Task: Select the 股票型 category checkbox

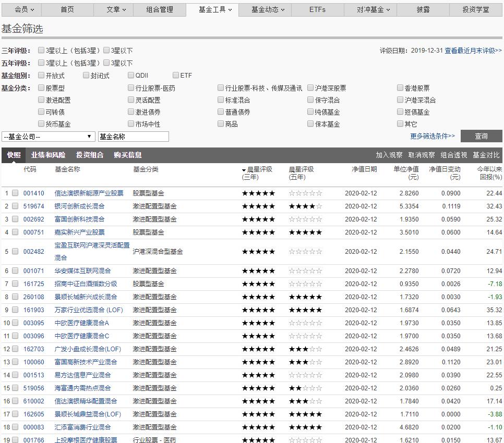Action: (x=41, y=88)
